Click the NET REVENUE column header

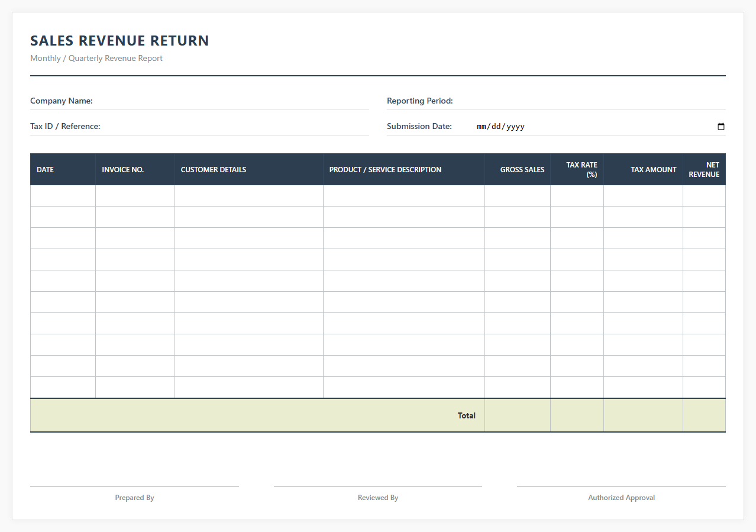tap(704, 169)
